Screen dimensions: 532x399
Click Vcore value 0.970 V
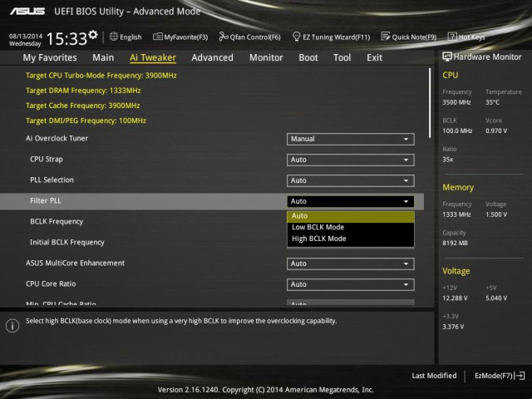coord(496,131)
